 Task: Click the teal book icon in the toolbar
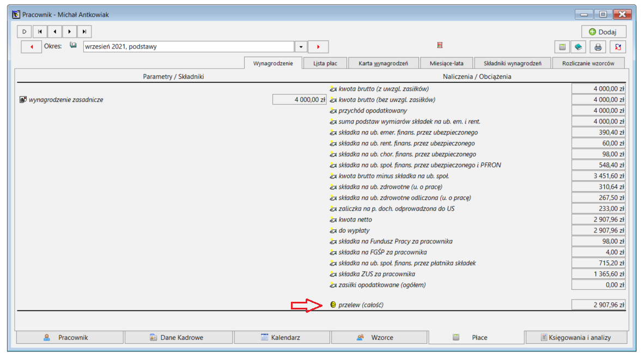(578, 47)
